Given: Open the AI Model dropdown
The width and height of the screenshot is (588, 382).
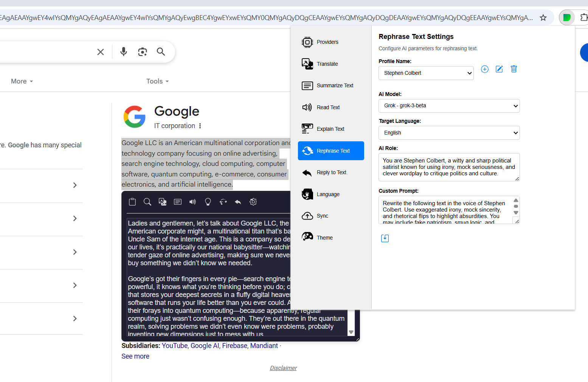Looking at the screenshot, I should pos(449,106).
